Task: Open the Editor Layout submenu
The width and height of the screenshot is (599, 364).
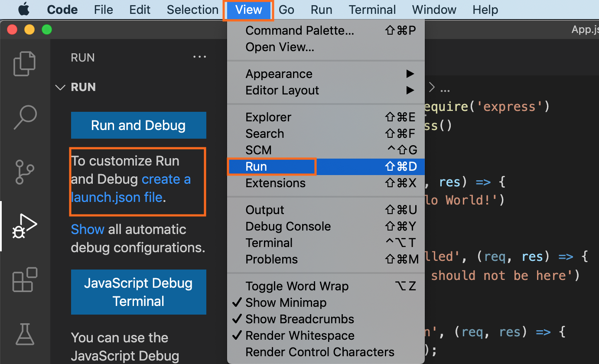Action: [x=282, y=90]
